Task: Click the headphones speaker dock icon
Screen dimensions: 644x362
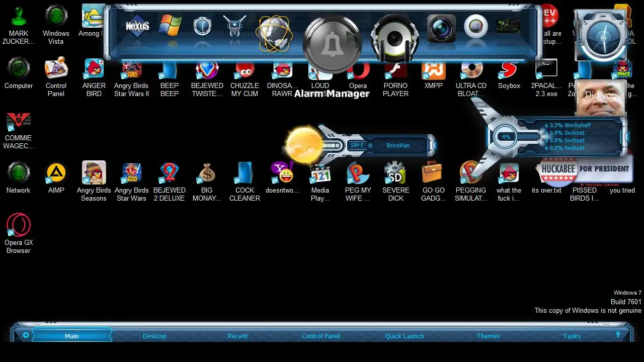Action: tap(395, 38)
